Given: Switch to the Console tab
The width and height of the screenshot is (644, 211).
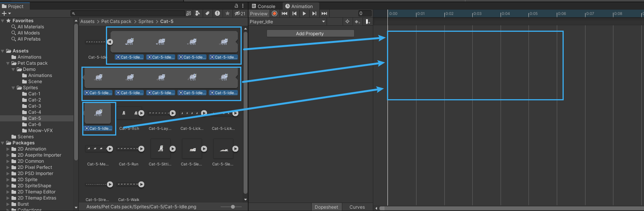Looking at the screenshot, I should 263,6.
